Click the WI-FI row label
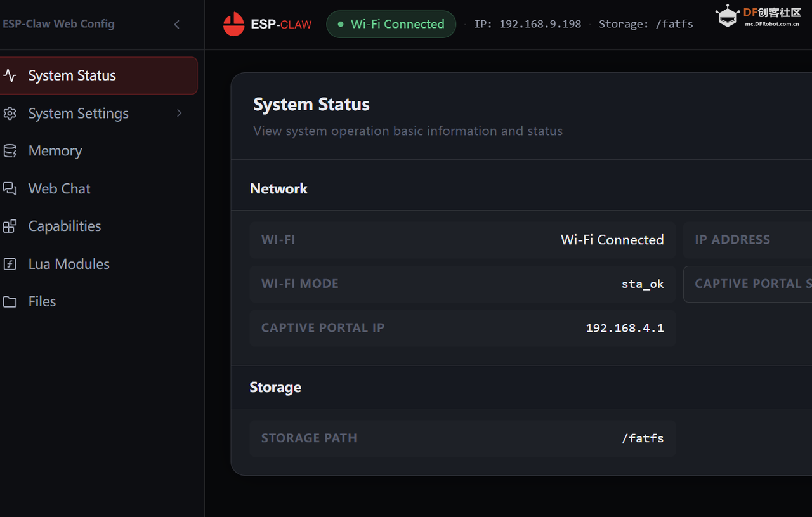 [278, 240]
